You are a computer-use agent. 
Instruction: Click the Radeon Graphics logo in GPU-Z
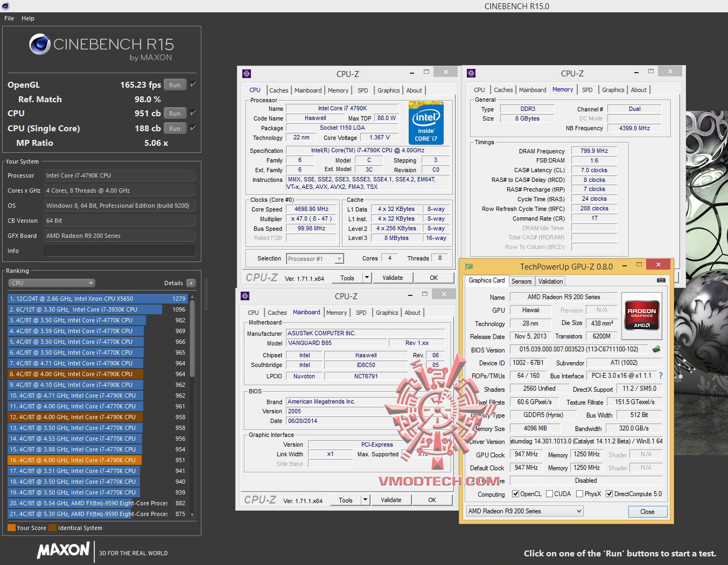click(x=642, y=315)
